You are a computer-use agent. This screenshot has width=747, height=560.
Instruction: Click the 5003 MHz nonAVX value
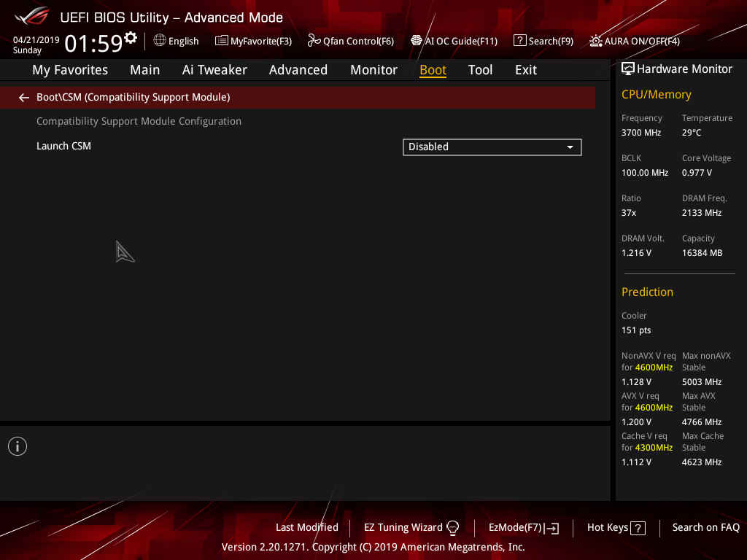click(x=701, y=382)
